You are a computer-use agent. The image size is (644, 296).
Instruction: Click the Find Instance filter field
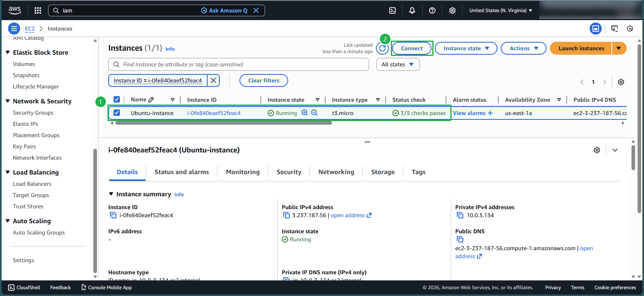point(239,64)
